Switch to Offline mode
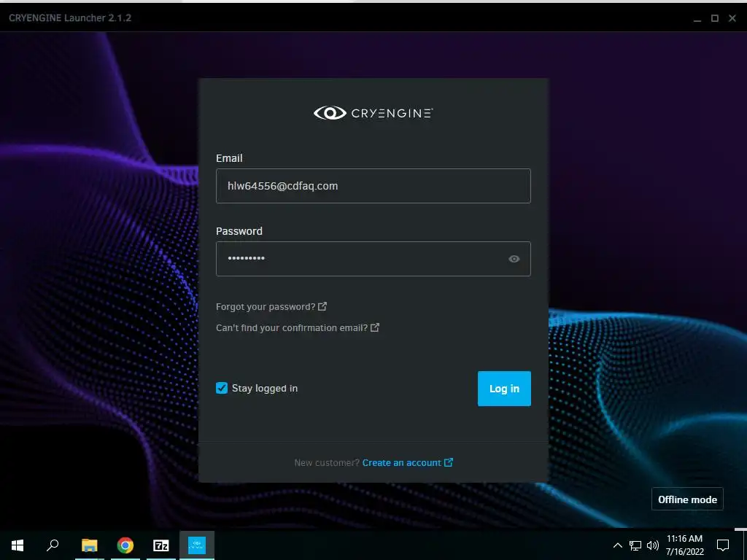Image resolution: width=747 pixels, height=560 pixels. coord(687,499)
